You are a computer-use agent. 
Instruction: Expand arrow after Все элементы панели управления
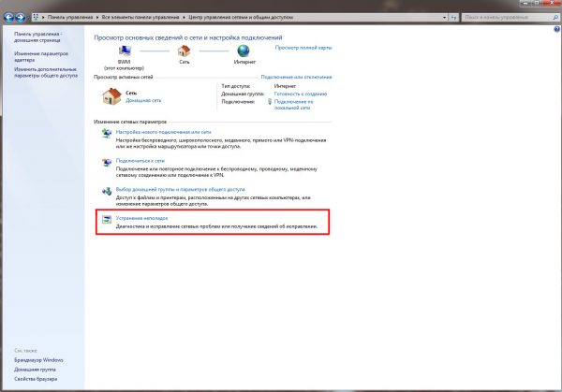(184, 17)
